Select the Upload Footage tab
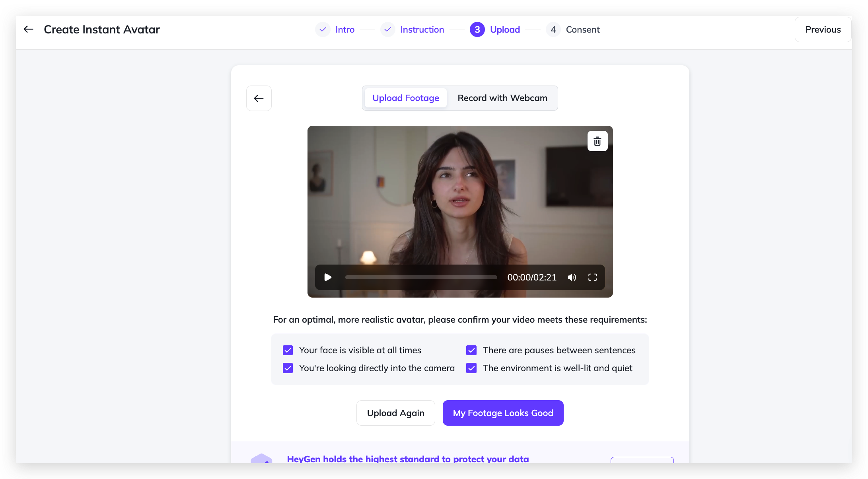Screen dimensions: 868x479 (x=405, y=98)
